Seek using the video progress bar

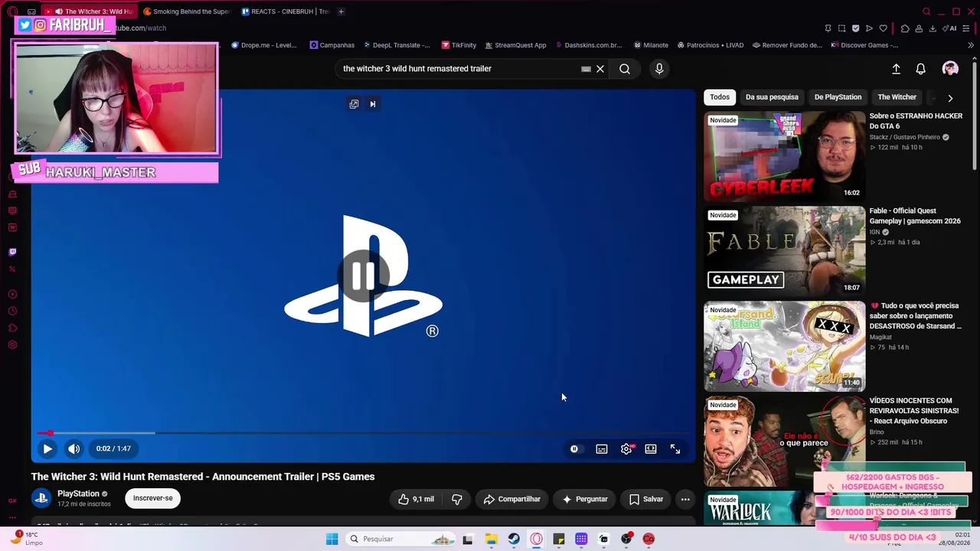363,433
